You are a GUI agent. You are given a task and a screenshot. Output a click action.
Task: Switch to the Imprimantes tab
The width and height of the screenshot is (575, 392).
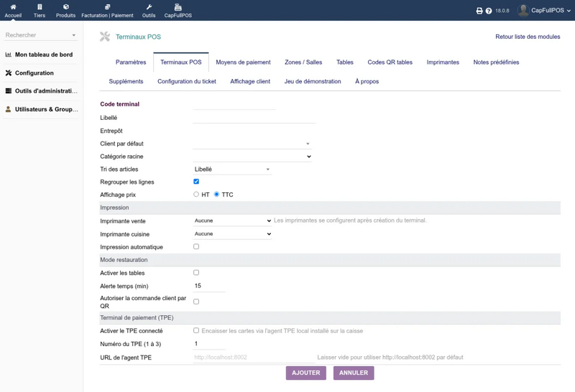[443, 62]
